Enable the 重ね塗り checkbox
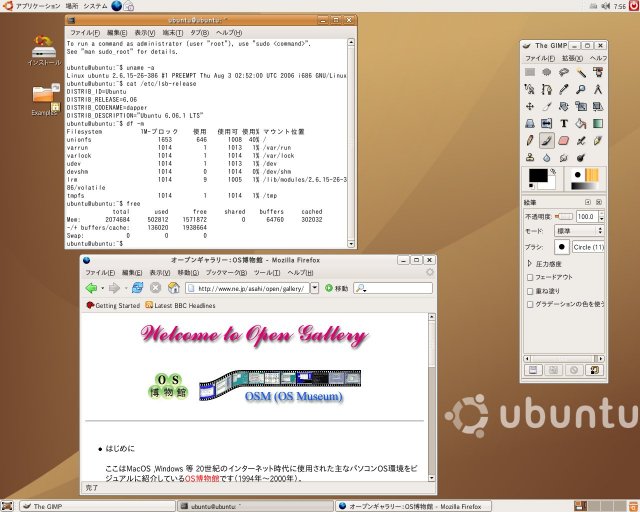This screenshot has height=512, width=640. click(x=530, y=291)
